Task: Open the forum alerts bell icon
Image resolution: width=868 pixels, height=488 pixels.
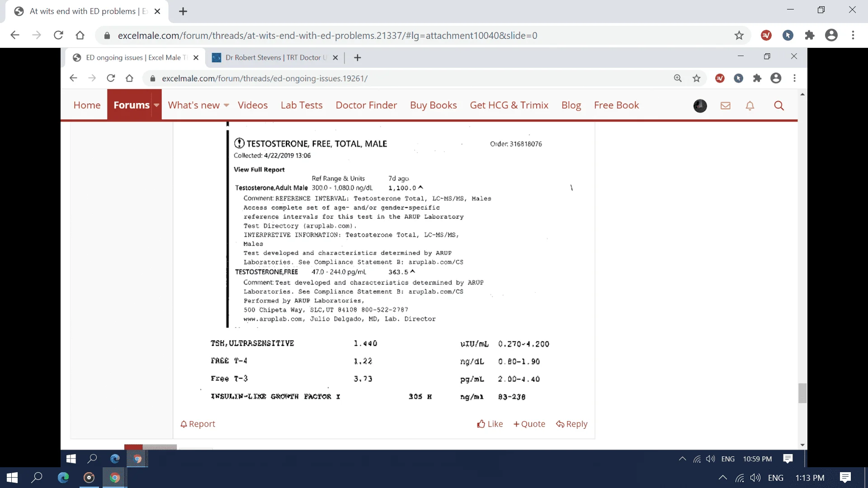Action: tap(750, 105)
